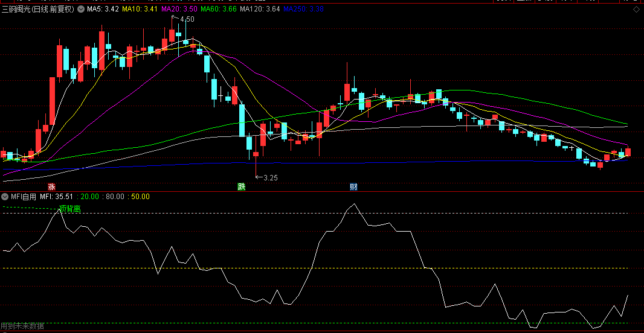Open the dropdown beside 三钢闽光 chart title
The height and width of the screenshot is (333, 644).
(x=81, y=8)
